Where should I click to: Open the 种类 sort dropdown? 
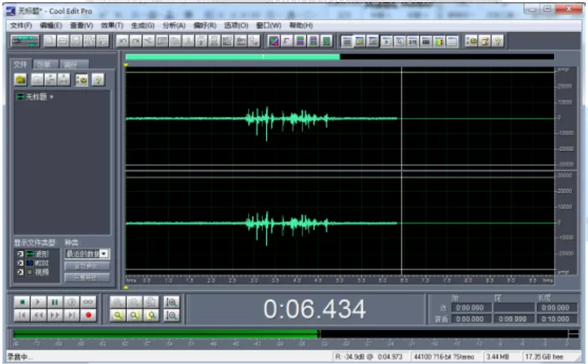click(x=87, y=254)
